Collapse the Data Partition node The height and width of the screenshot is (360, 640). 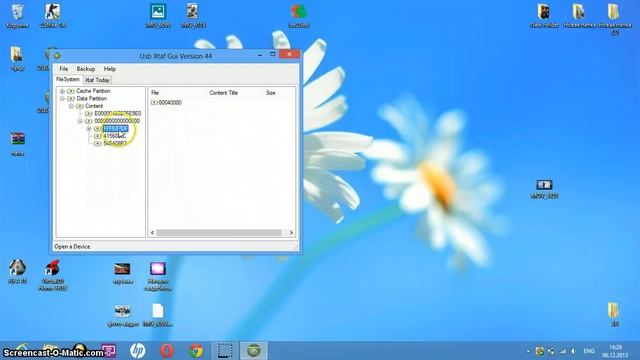pyautogui.click(x=62, y=98)
